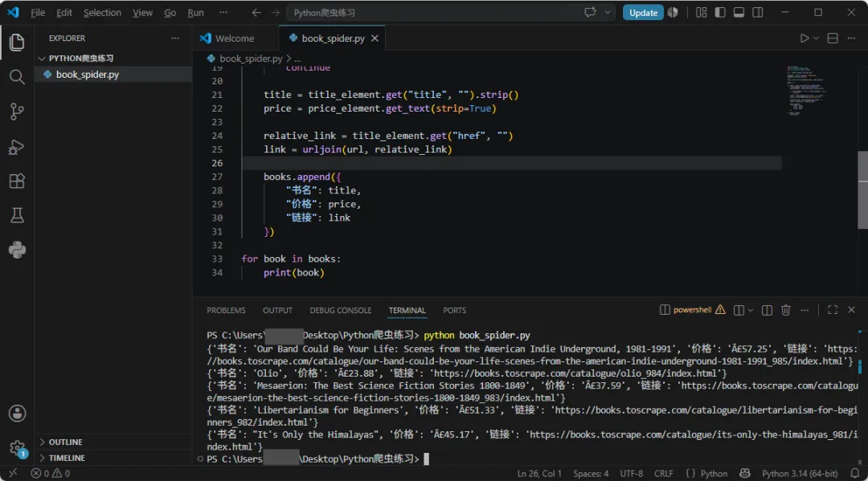Viewport: 868px width, 481px height.
Task: Open the hidden menu items ellipsis
Action: coord(223,12)
